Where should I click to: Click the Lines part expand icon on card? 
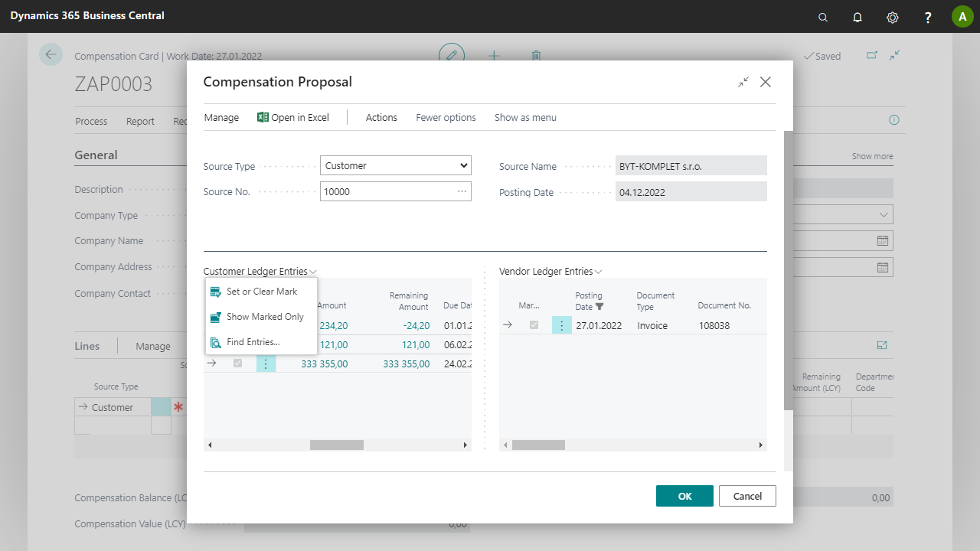pos(882,346)
